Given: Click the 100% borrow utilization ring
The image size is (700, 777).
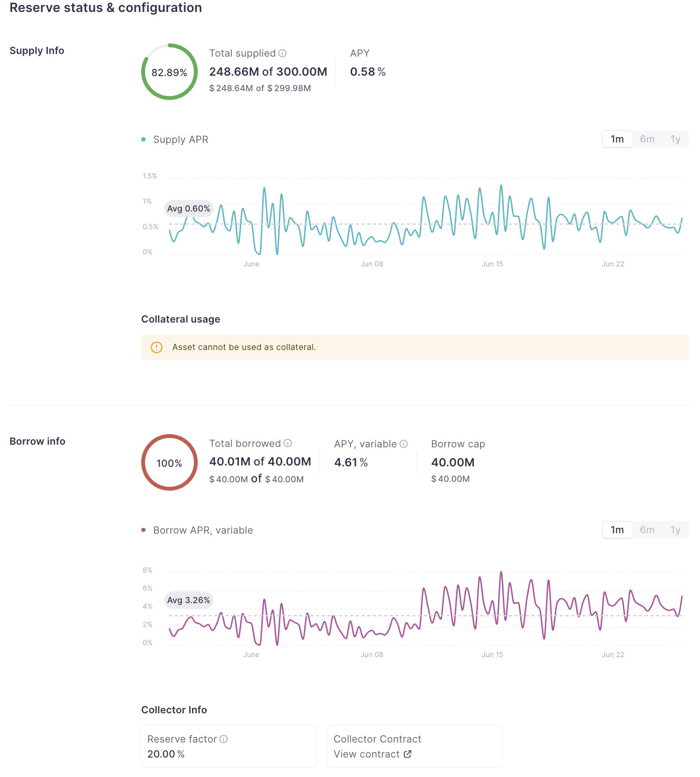Looking at the screenshot, I should click(x=169, y=463).
